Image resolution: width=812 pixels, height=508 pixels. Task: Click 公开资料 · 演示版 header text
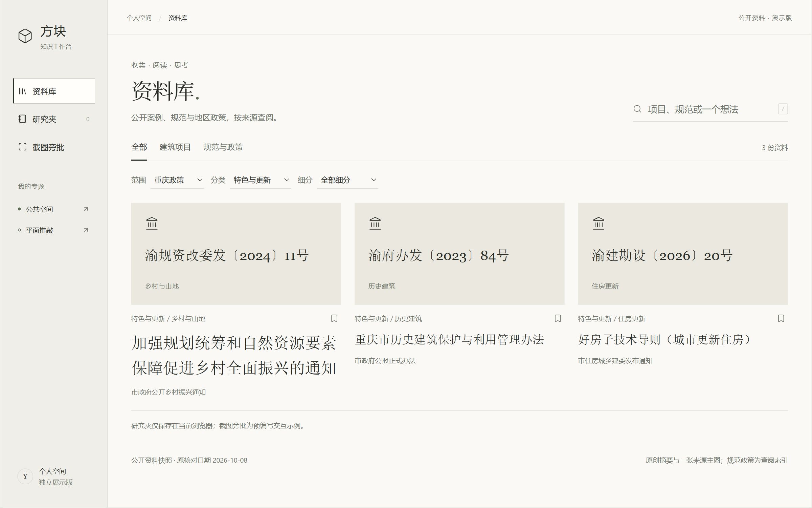tap(765, 18)
